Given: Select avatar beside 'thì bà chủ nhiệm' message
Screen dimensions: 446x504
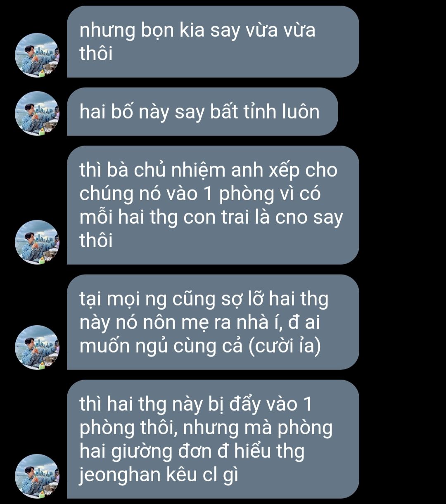Looking at the screenshot, I should [37, 242].
